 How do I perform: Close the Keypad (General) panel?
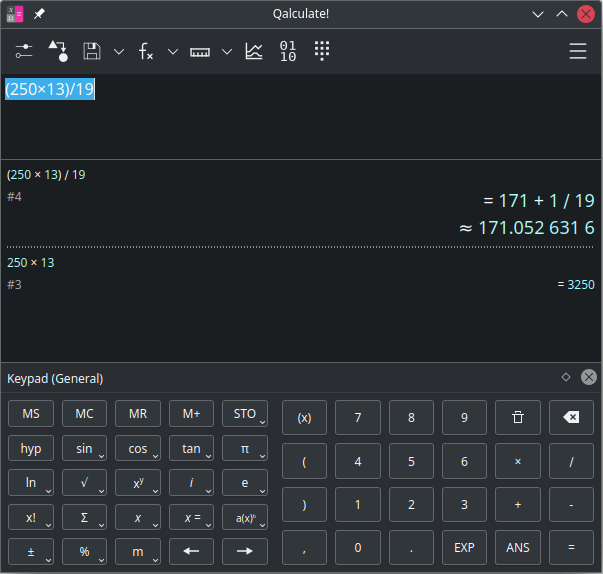point(589,377)
